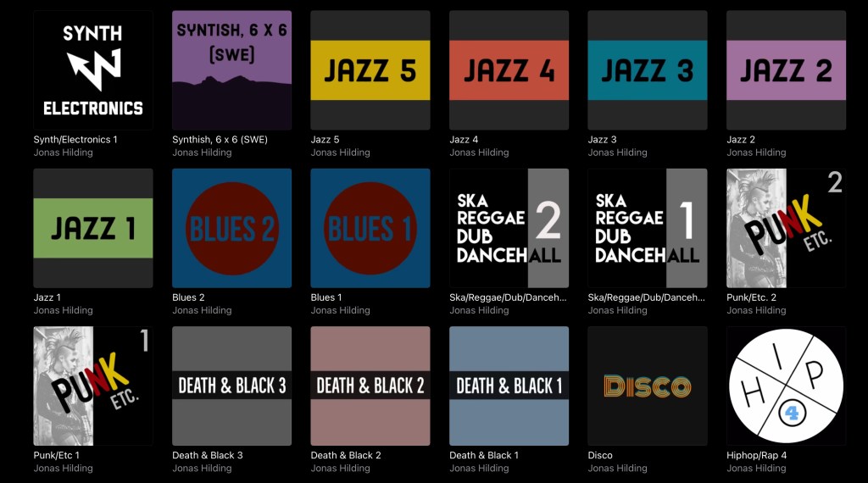The height and width of the screenshot is (483, 868).
Task: Click Jonas Hilding under Hiphop/Rap 4
Action: click(756, 469)
